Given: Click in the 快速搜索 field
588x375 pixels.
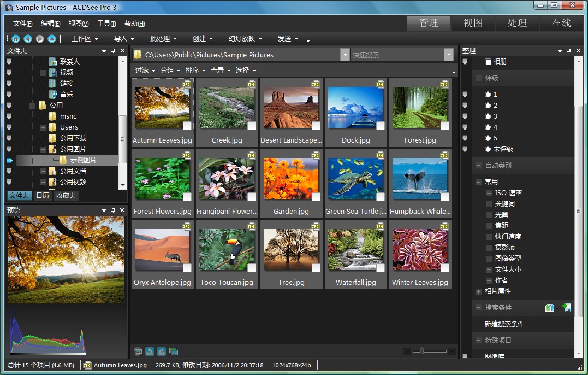Looking at the screenshot, I should [x=397, y=55].
